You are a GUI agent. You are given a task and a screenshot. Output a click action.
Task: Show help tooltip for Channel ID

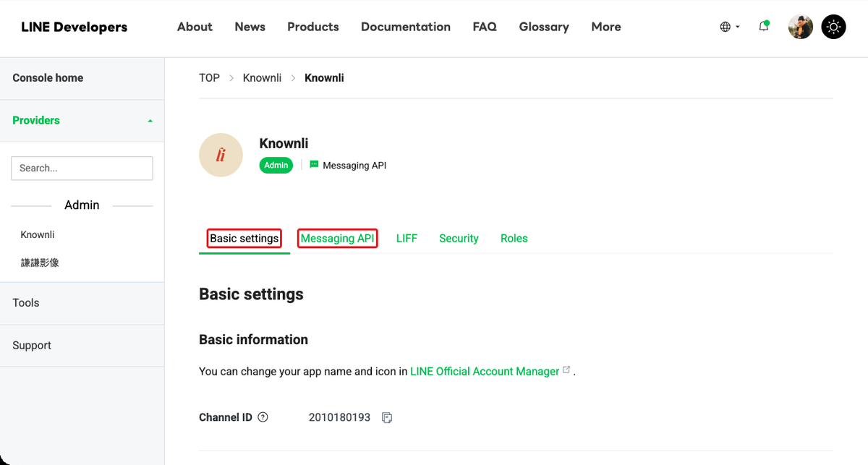point(263,417)
